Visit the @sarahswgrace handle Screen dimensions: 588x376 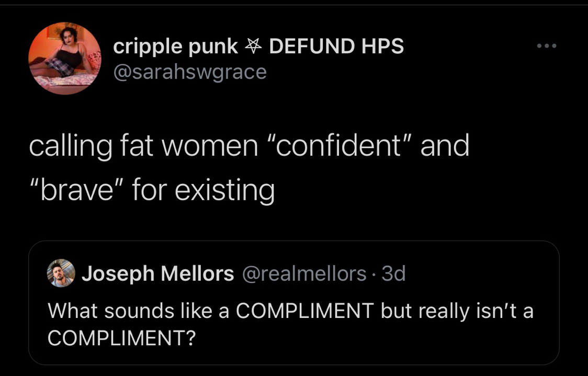(x=190, y=72)
